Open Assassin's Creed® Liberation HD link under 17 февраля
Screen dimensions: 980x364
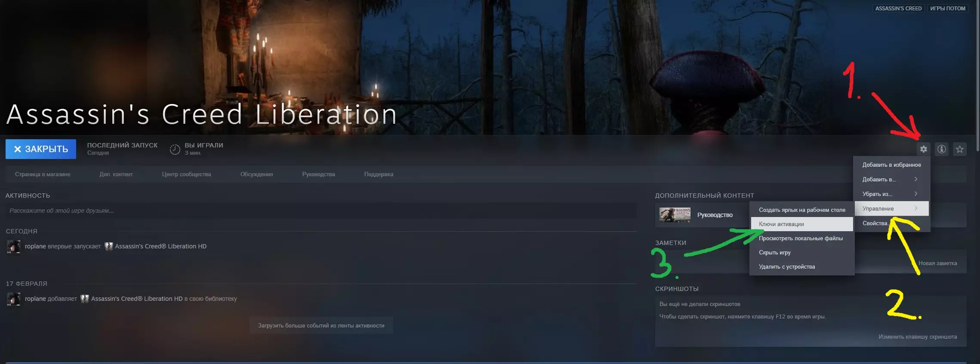(x=137, y=299)
